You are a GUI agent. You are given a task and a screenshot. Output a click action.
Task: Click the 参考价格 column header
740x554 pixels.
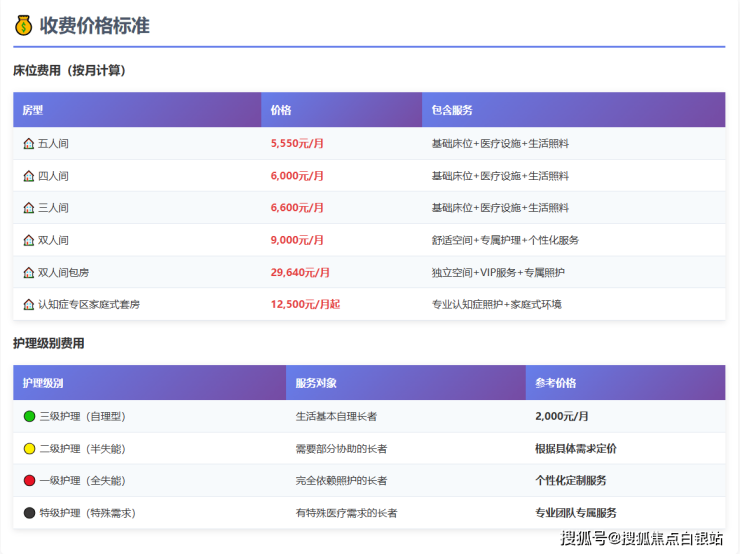(x=555, y=383)
